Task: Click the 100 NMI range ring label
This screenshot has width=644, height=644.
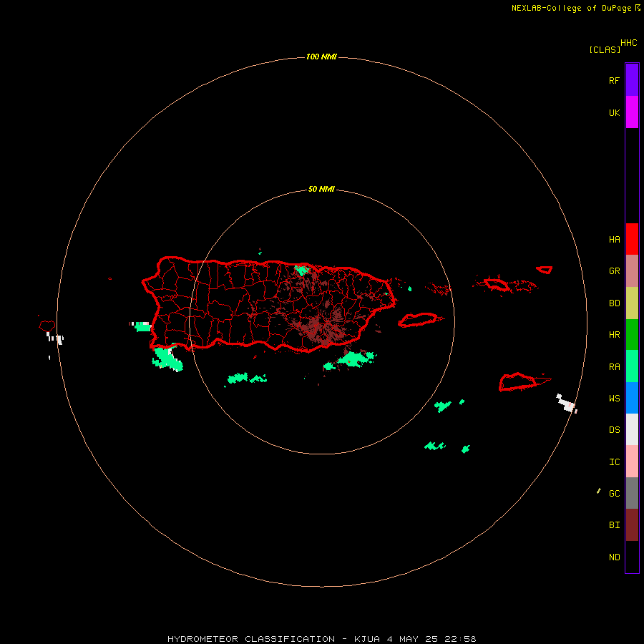Action: [x=321, y=57]
